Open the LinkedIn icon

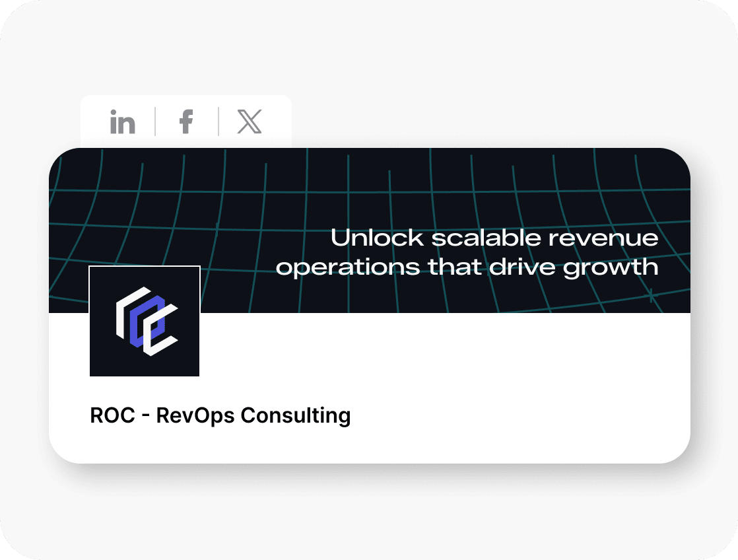tap(122, 122)
